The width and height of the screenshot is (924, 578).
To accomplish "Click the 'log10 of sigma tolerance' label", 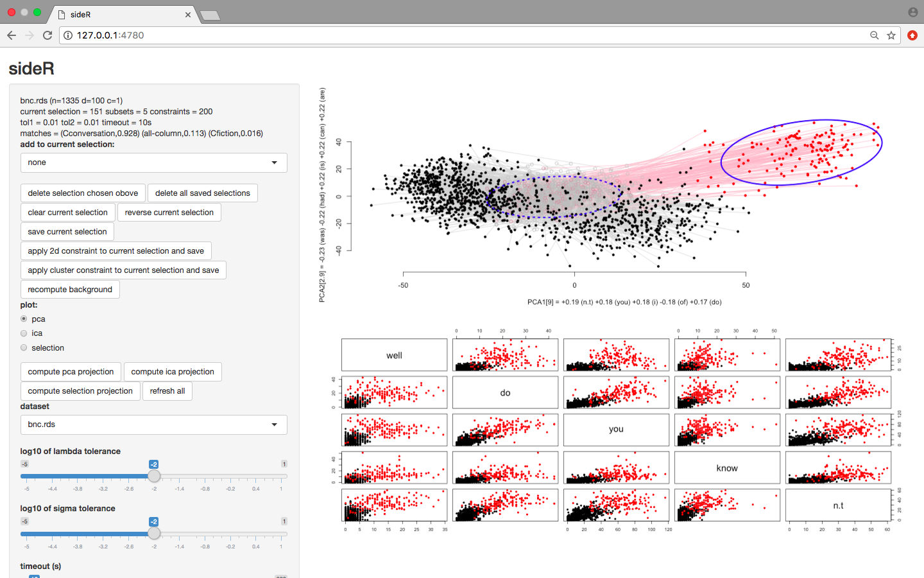I will (x=67, y=509).
